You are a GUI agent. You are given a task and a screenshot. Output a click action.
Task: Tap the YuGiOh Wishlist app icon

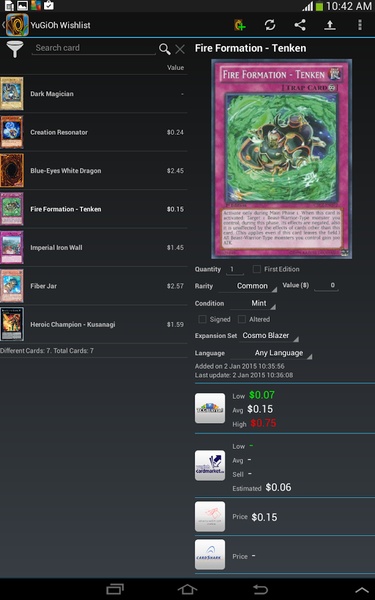click(x=17, y=25)
